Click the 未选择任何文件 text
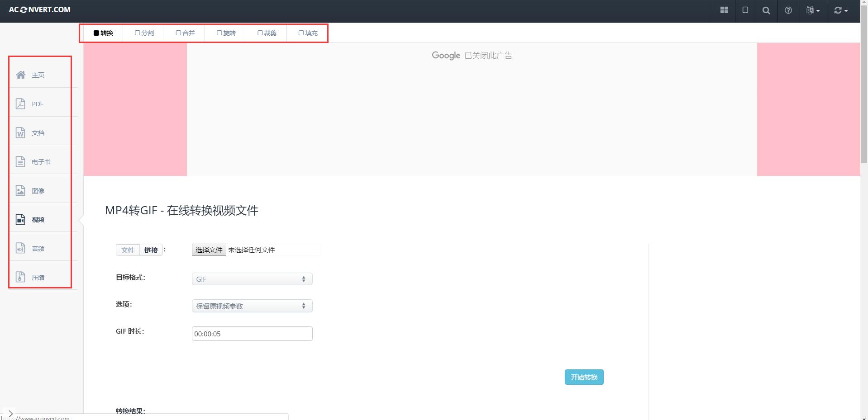Viewport: 868px width, 420px height. pos(252,250)
